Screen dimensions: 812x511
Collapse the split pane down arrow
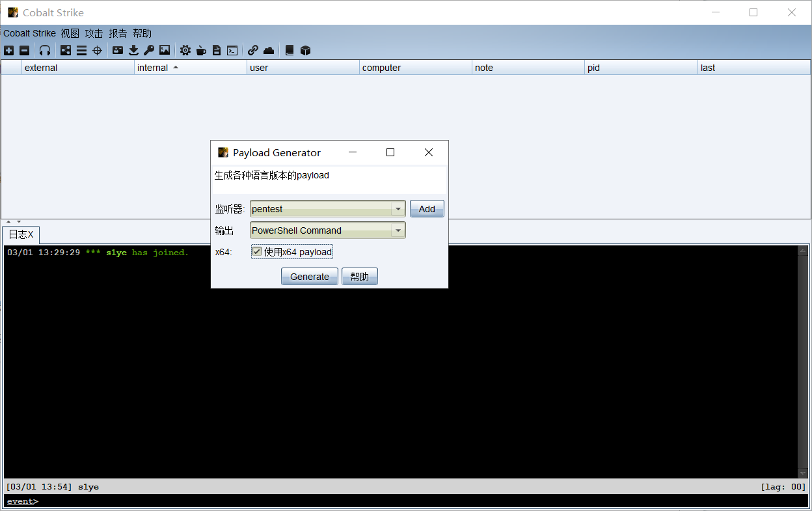click(x=19, y=222)
